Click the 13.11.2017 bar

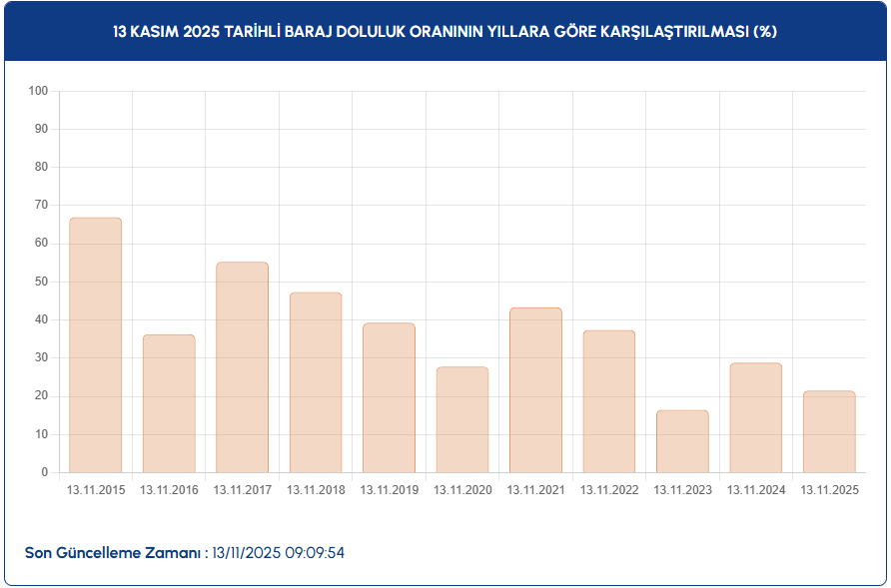tap(242, 366)
